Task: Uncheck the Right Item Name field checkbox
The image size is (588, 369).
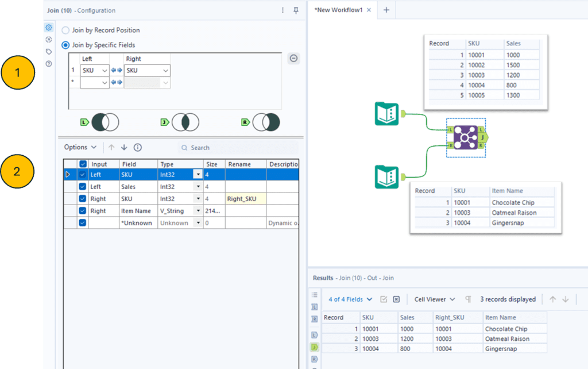Action: point(83,211)
